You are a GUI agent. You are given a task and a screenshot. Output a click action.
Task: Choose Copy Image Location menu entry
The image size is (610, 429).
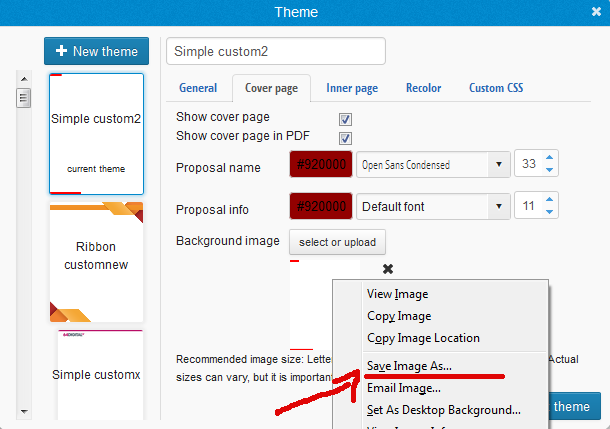(x=423, y=338)
